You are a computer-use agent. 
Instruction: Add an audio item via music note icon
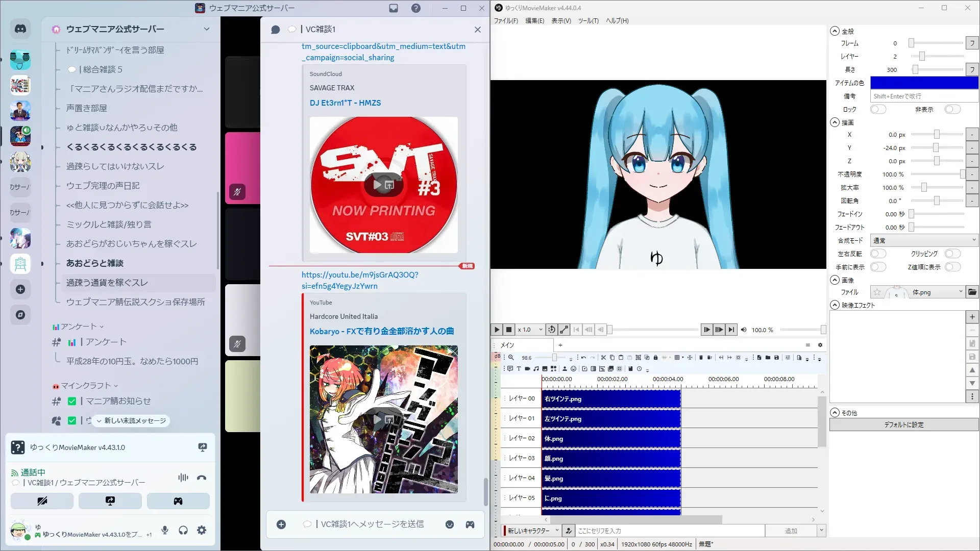click(x=536, y=369)
